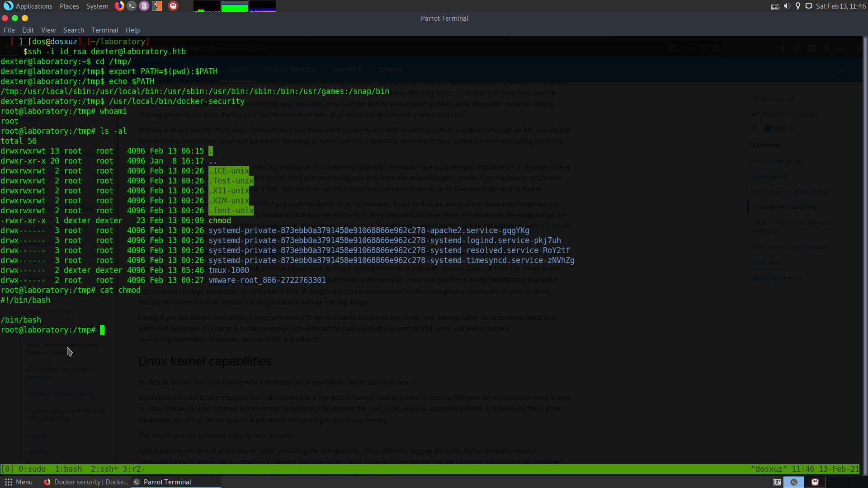
Task: Open the network display tray icon
Action: (x=809, y=6)
